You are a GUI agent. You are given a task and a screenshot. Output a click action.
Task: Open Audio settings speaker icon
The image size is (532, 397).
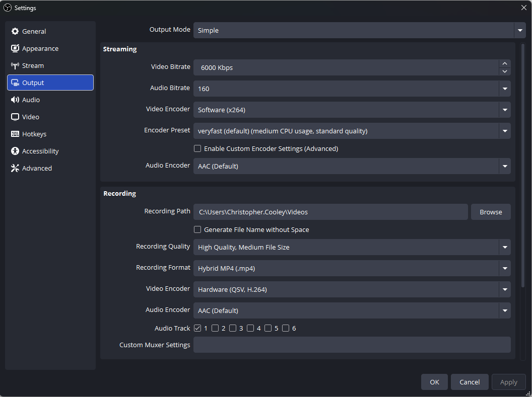click(15, 100)
